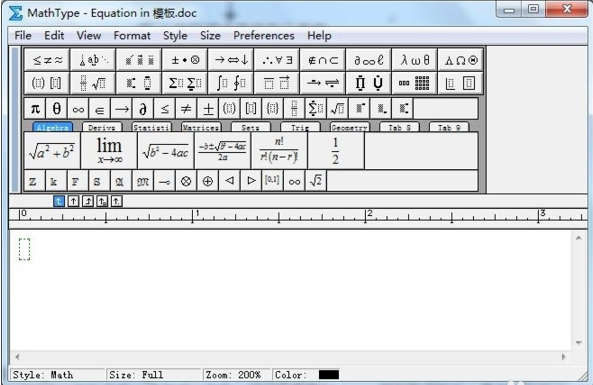Insert the element-of symbol

(x=100, y=109)
